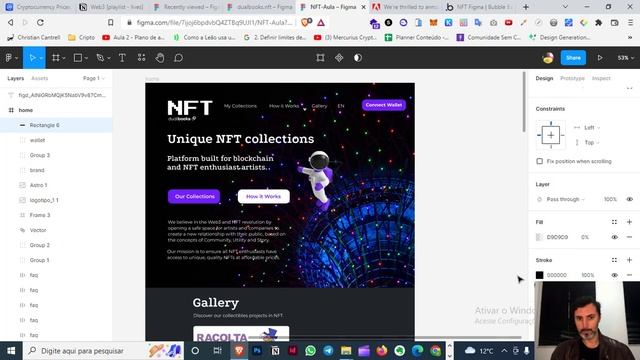This screenshot has height=360, width=640.
Task: Open the zoom level 53% dropdown
Action: click(625, 58)
